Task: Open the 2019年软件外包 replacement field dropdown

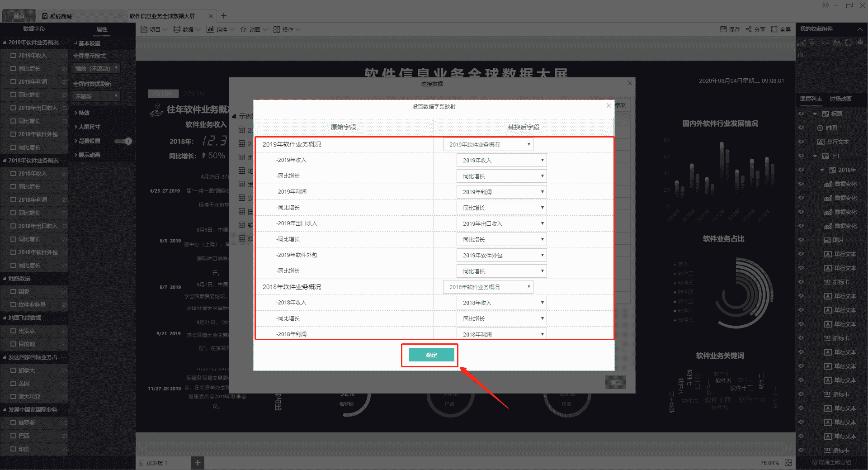Action: pyautogui.click(x=502, y=256)
